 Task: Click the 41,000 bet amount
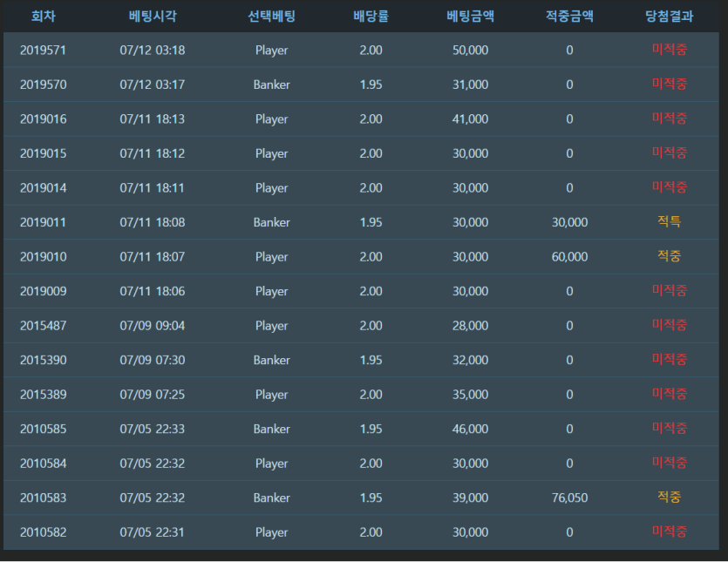(470, 118)
